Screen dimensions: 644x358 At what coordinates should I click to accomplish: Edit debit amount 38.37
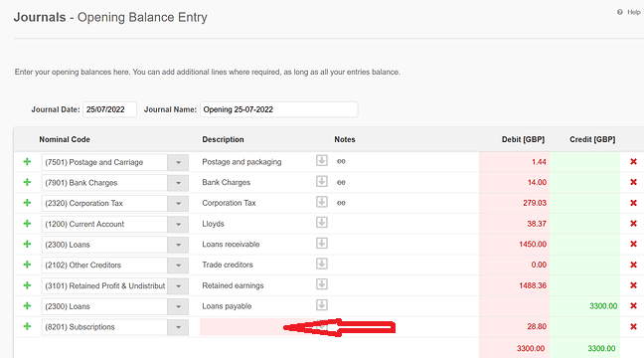[514, 224]
